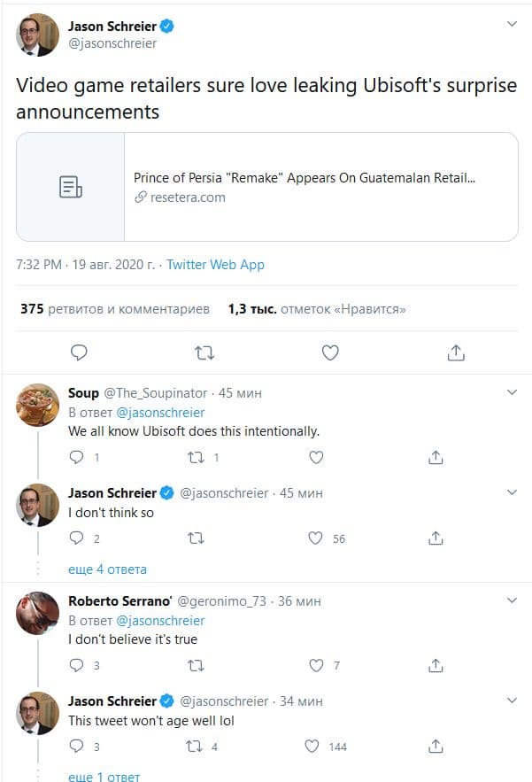Retweet Jason Schreier's main tweet
This screenshot has width=532, height=782.
(x=204, y=352)
